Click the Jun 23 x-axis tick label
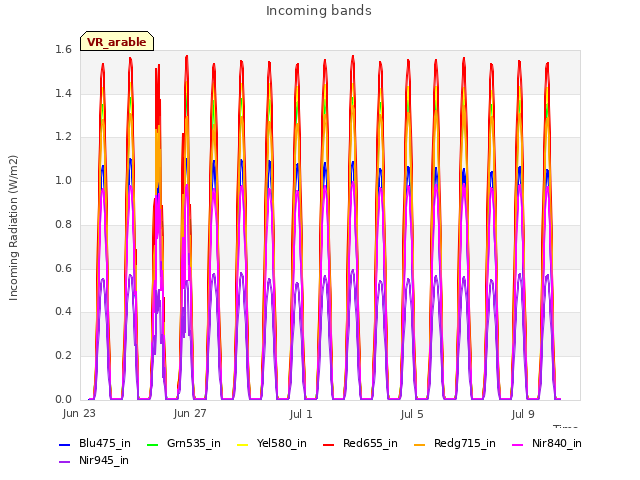 [x=79, y=413]
